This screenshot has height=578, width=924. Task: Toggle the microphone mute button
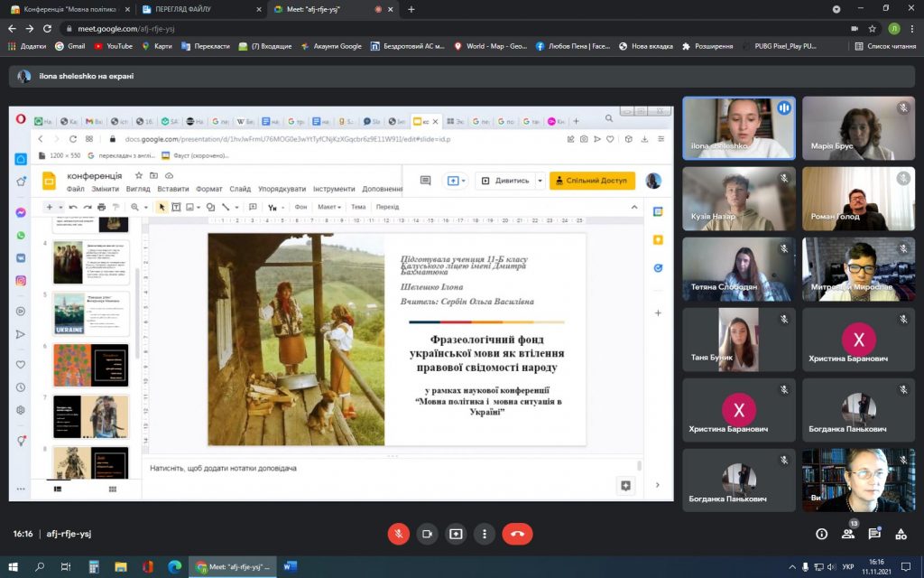click(398, 534)
